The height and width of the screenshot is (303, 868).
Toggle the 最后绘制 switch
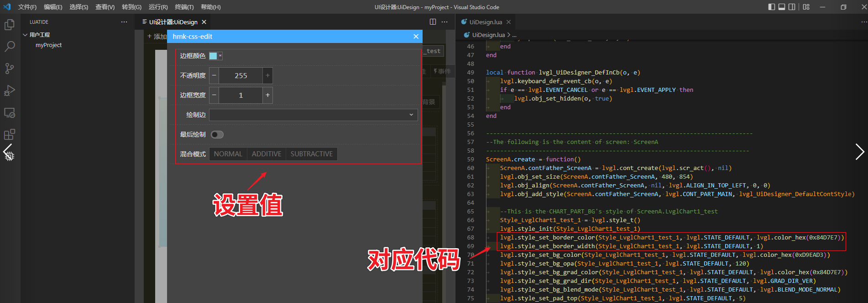pyautogui.click(x=217, y=134)
